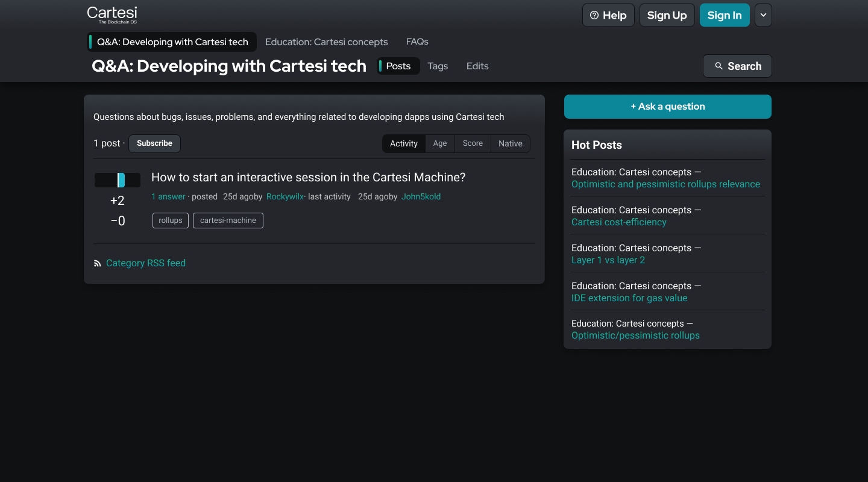Sort posts by Activity
The height and width of the screenshot is (482, 868).
[403, 143]
